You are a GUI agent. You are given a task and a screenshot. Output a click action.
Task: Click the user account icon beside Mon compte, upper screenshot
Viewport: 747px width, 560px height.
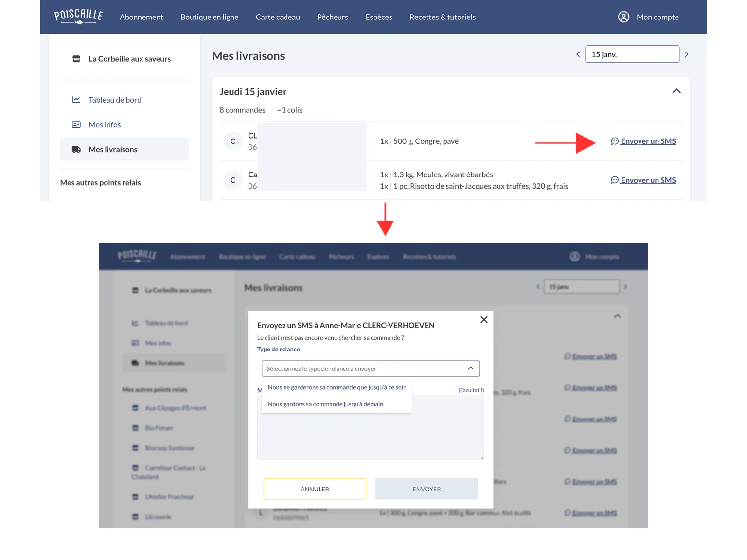click(623, 17)
